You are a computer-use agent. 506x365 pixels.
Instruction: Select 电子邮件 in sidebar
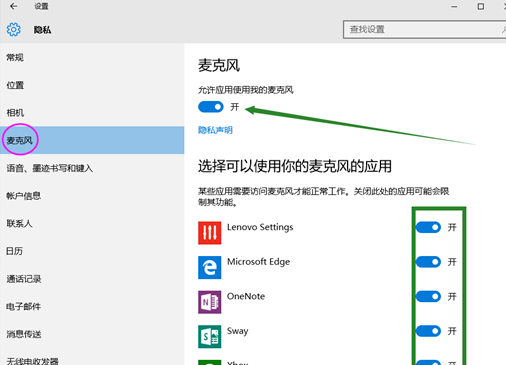tap(92, 306)
